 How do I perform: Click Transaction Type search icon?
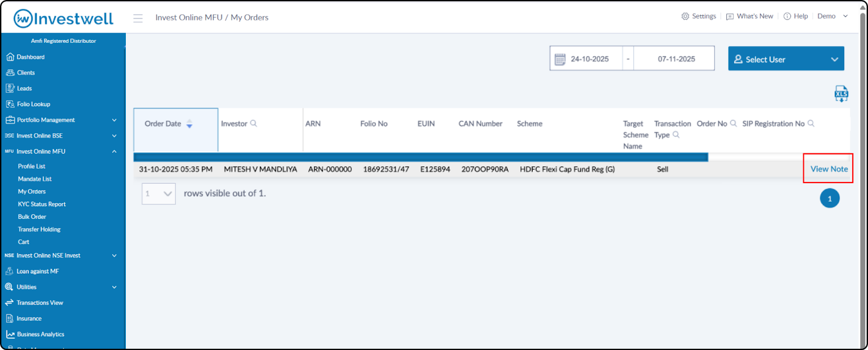coord(676,135)
